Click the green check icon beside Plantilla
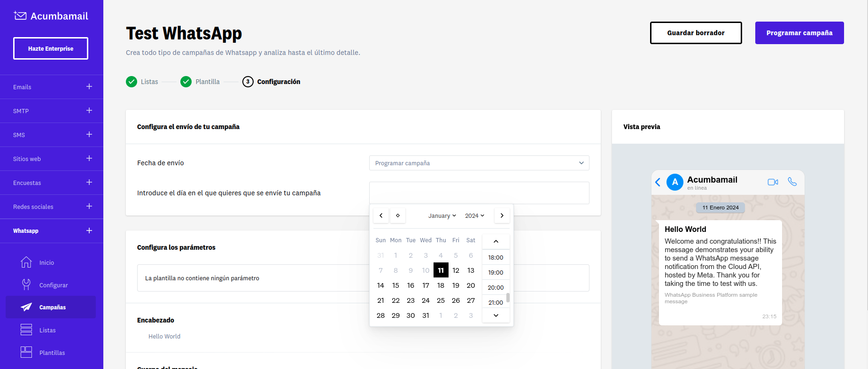This screenshot has height=369, width=868. point(186,82)
